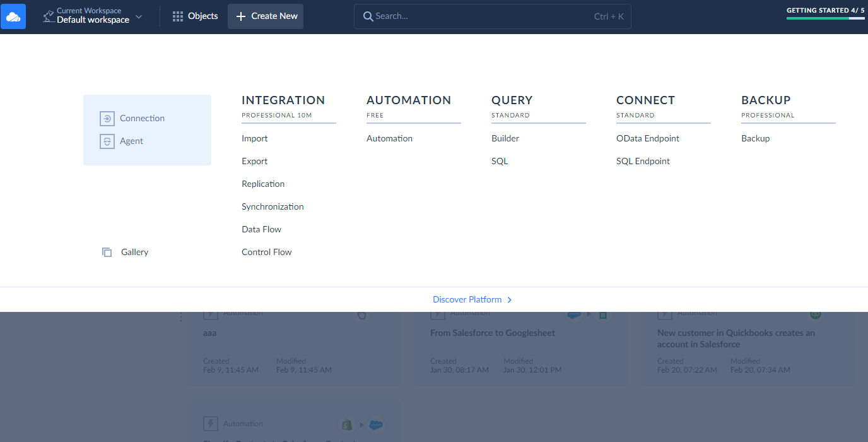
Task: Click inside the Search field
Action: (x=473, y=16)
